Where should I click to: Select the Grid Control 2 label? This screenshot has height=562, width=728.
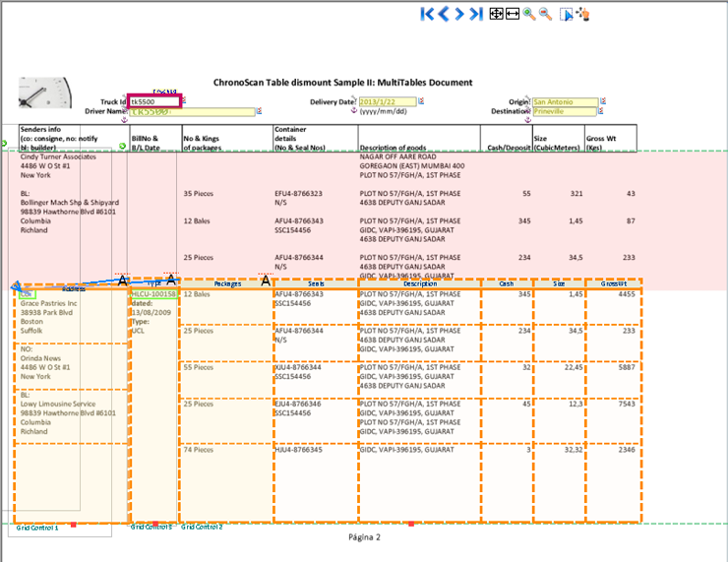click(x=202, y=528)
